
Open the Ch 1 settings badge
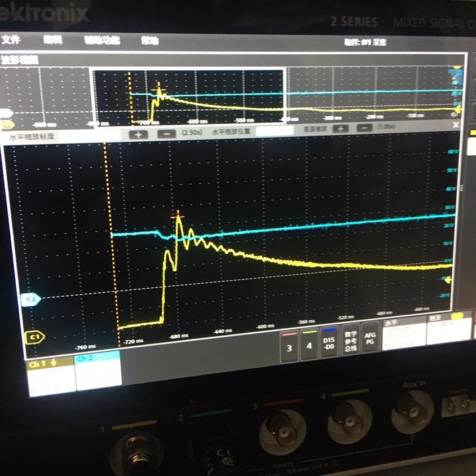click(x=51, y=375)
